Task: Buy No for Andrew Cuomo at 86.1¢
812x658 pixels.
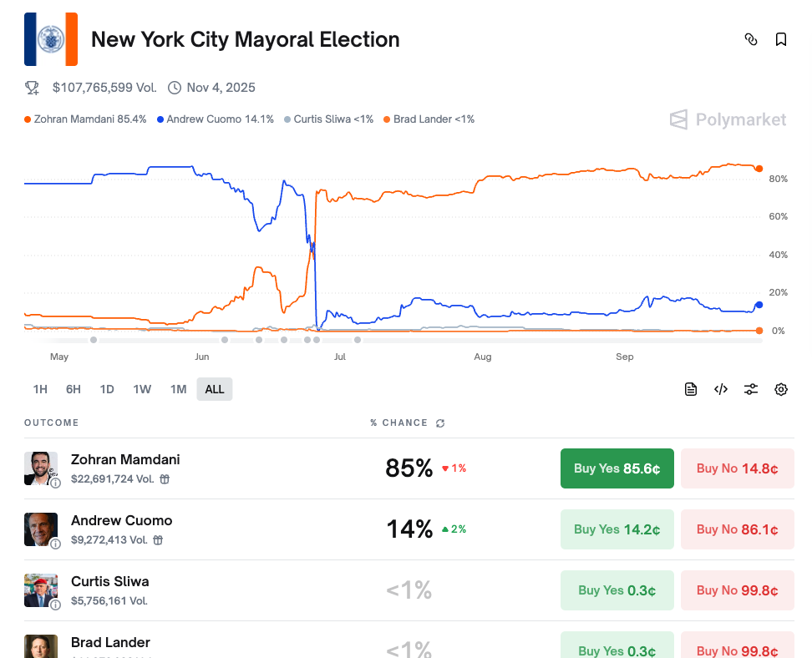Action: pyautogui.click(x=737, y=529)
